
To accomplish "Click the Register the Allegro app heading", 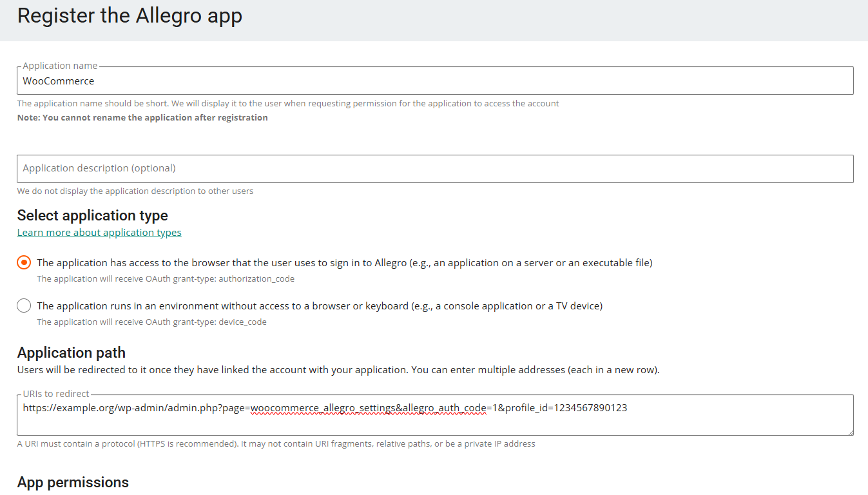I will (x=130, y=15).
